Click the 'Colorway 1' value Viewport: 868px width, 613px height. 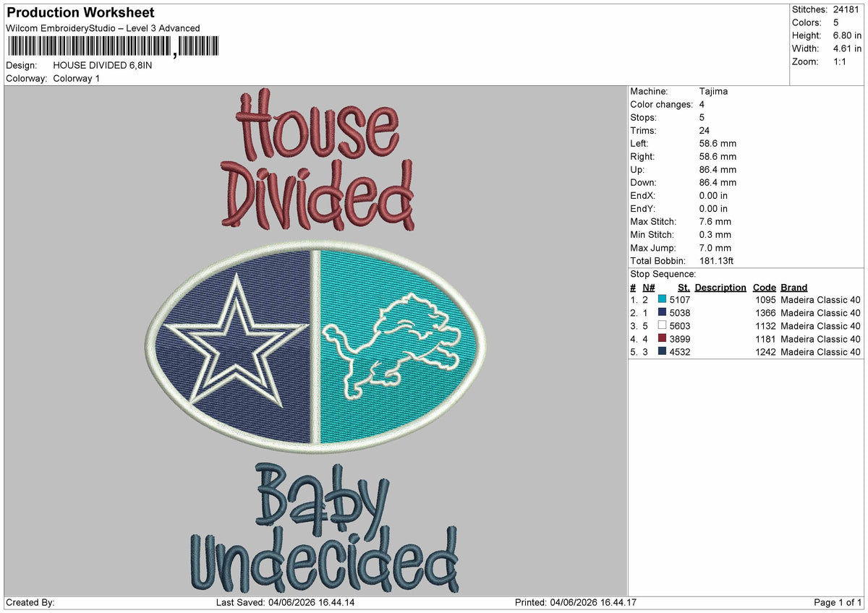coord(77,78)
